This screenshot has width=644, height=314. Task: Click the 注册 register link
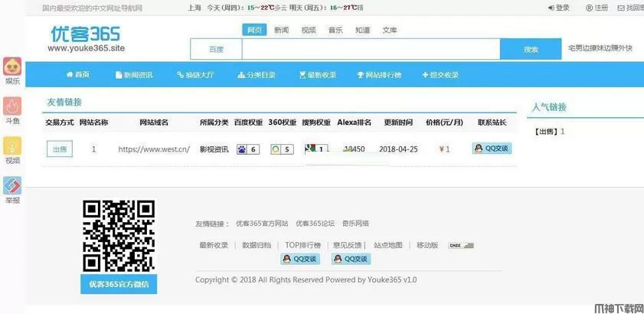click(x=597, y=8)
